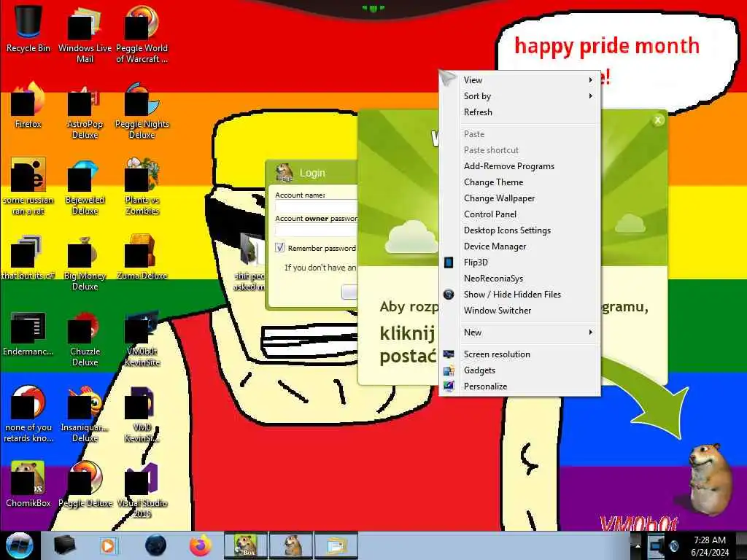Select NeoReconiaSys menu entry
This screenshot has width=747, height=560.
pyautogui.click(x=519, y=279)
